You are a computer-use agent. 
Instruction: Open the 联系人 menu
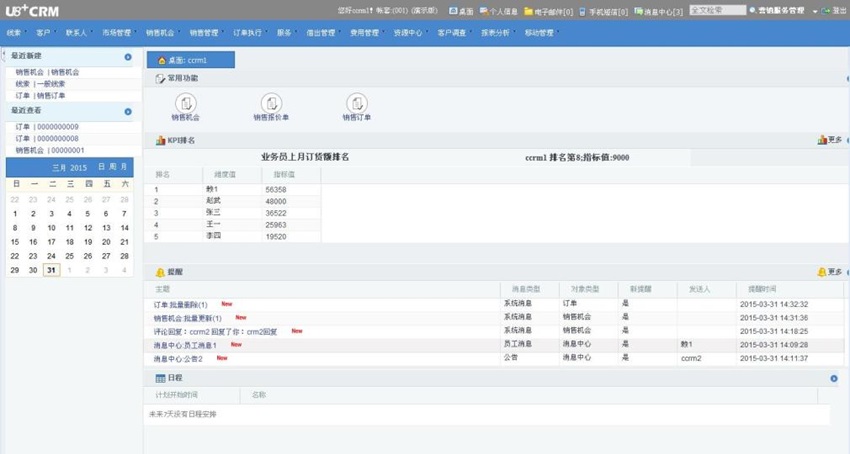click(76, 33)
